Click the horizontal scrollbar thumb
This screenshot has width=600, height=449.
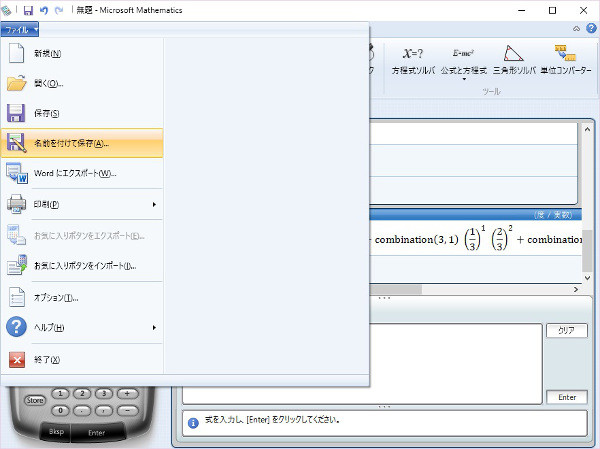[396, 290]
